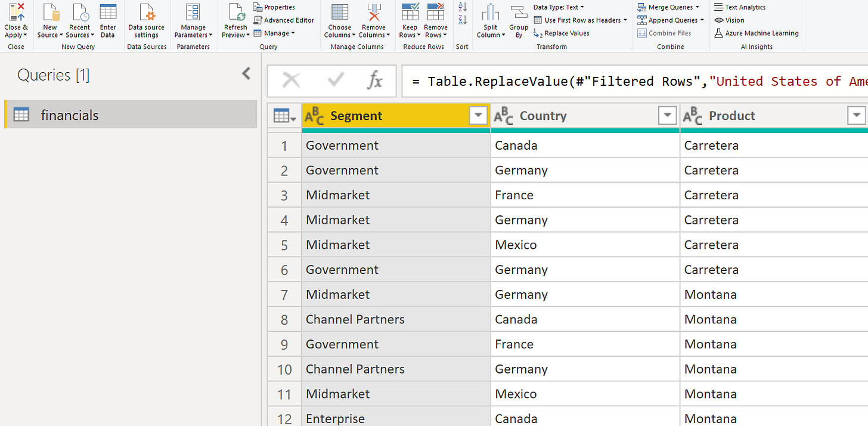Click Text Analytics
Screen dimensions: 868x426
coord(740,7)
